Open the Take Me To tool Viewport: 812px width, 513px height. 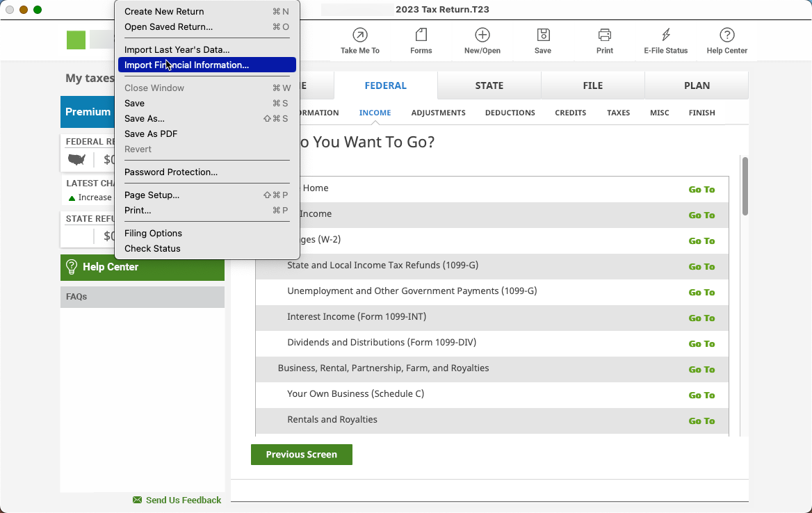click(x=360, y=40)
